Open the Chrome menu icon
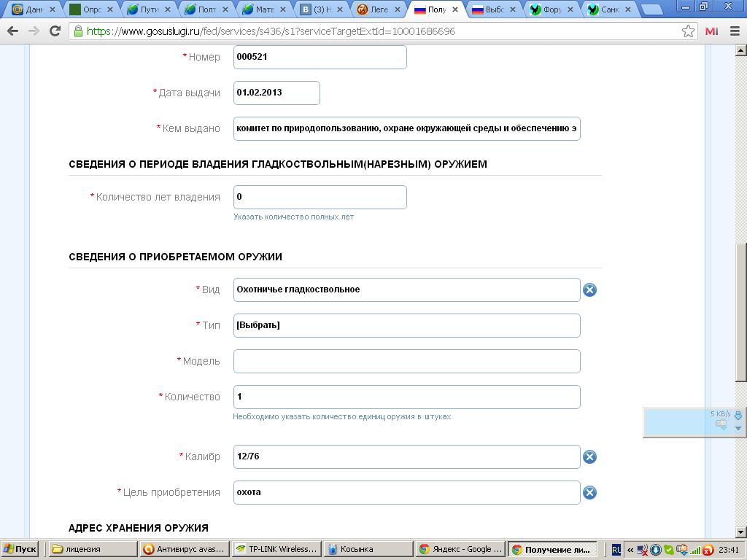Screen dimensions: 747x560 [734, 31]
